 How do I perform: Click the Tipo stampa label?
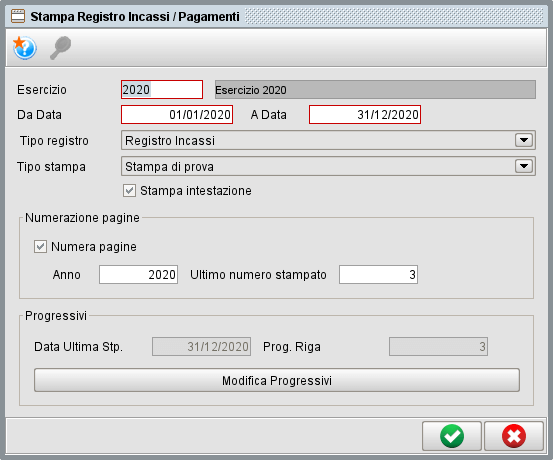[x=51, y=167]
